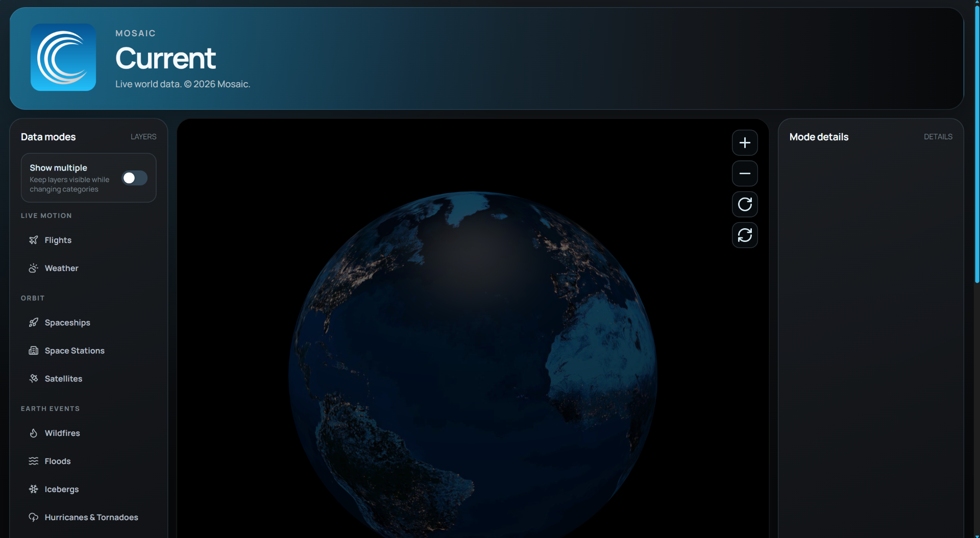
Task: Zoom in with the plus button
Action: [x=745, y=143]
